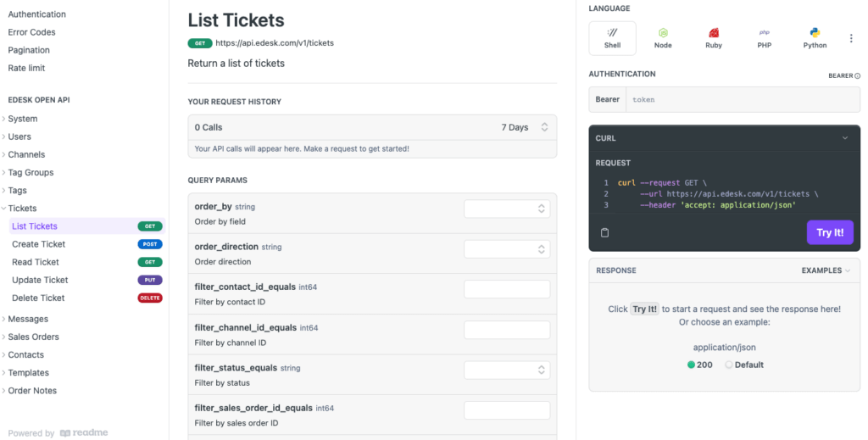Viewport: 868px width, 440px height.
Task: Click the Bearer info icon
Action: (x=858, y=75)
